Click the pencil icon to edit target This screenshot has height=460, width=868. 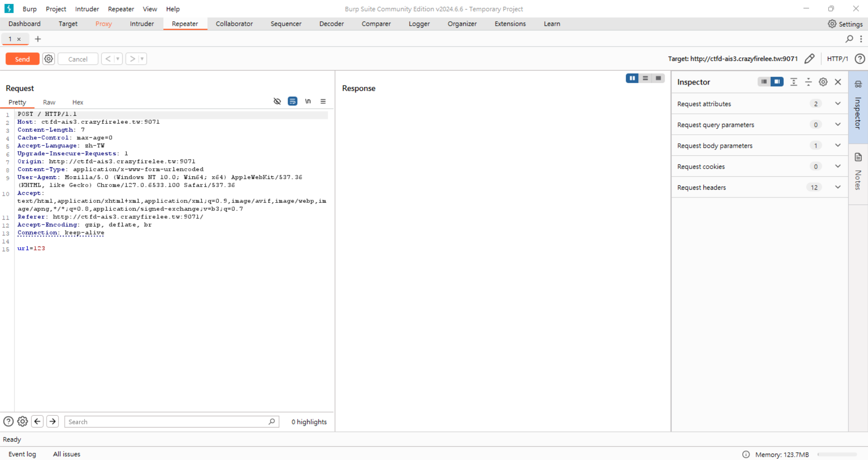tap(809, 59)
